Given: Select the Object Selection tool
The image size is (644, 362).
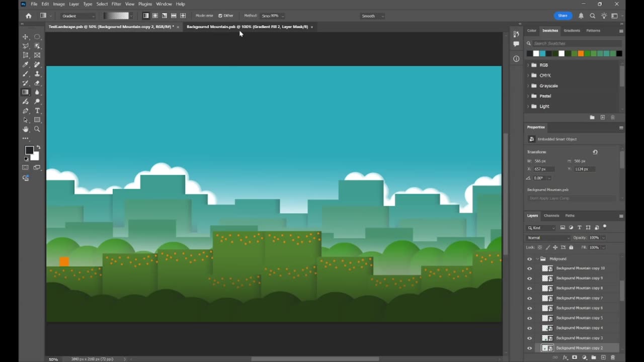Looking at the screenshot, I should (x=37, y=46).
